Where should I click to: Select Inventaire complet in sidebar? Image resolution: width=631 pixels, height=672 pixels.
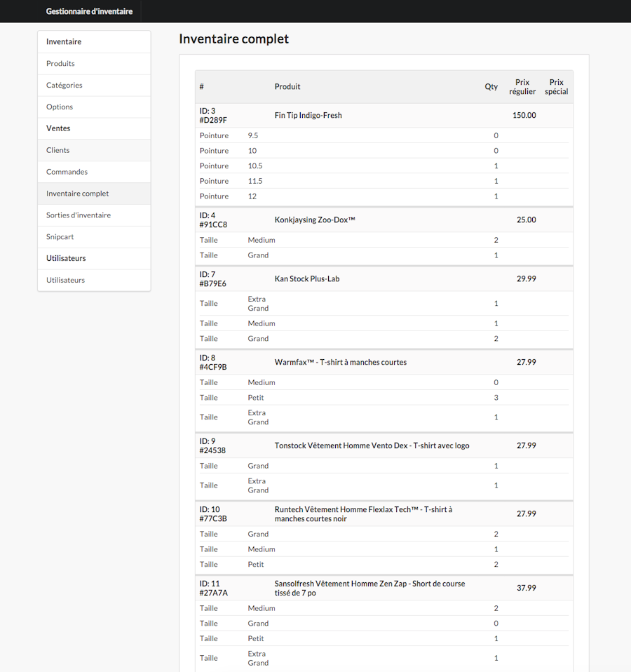[x=94, y=194]
